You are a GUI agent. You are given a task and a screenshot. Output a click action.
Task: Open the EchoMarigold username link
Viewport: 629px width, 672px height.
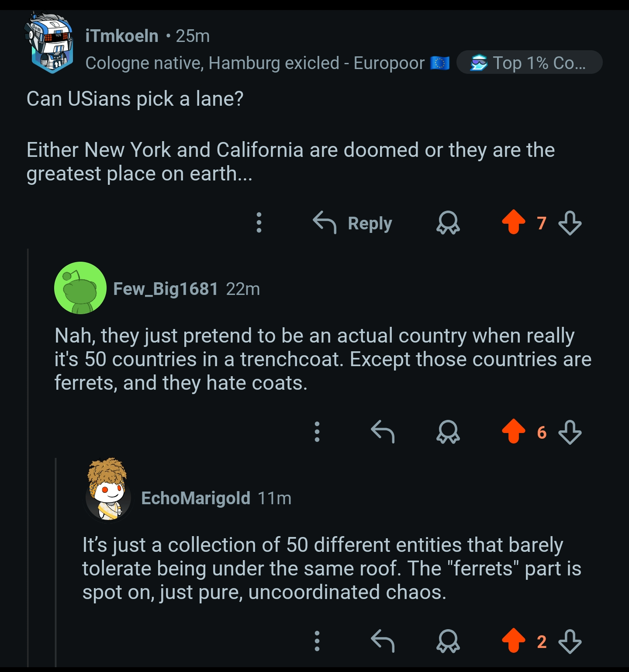[x=196, y=498]
